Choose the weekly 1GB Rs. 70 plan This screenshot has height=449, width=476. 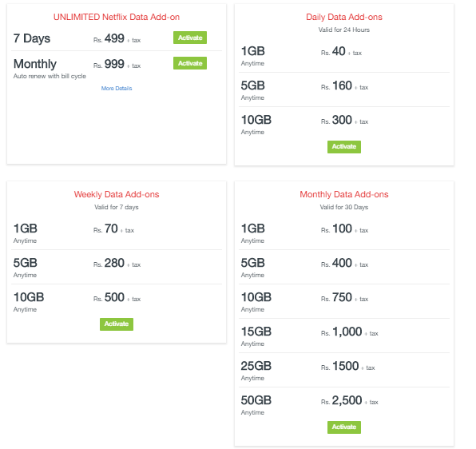pyautogui.click(x=117, y=232)
